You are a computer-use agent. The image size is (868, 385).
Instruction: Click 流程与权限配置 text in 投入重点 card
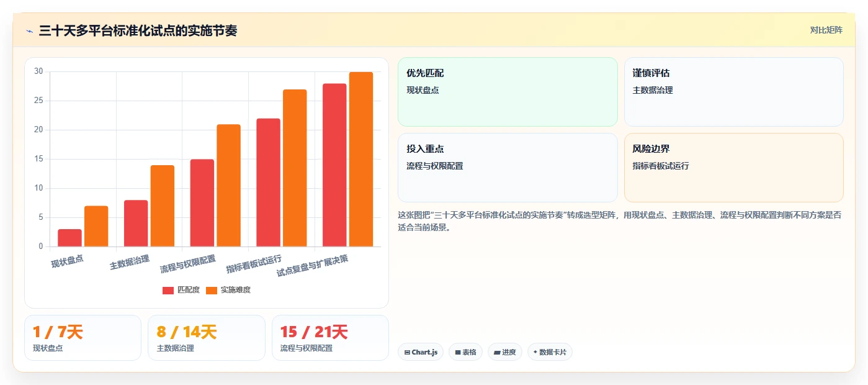(x=435, y=166)
